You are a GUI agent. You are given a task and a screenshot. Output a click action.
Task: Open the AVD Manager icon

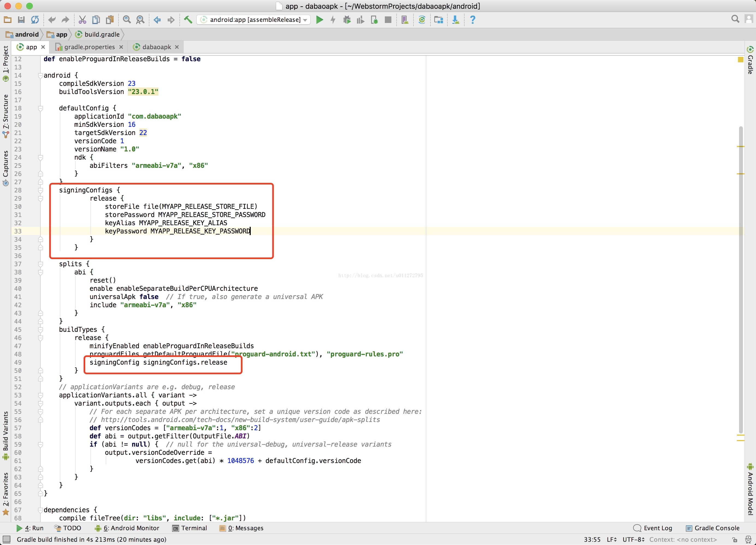405,20
